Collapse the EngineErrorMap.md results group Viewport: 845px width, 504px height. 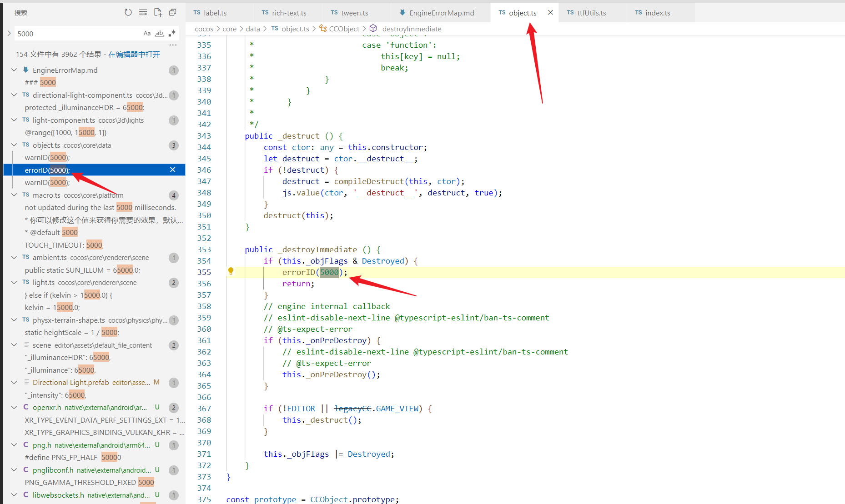pos(14,70)
